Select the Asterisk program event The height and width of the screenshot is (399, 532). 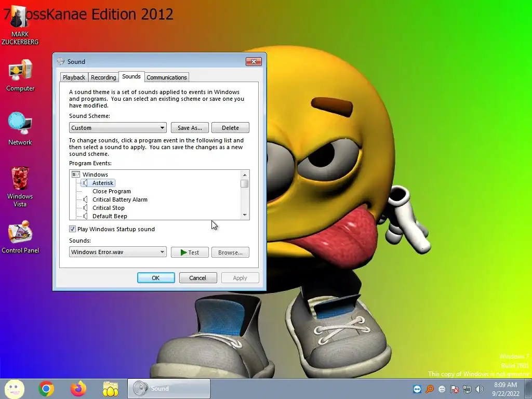[103, 183]
